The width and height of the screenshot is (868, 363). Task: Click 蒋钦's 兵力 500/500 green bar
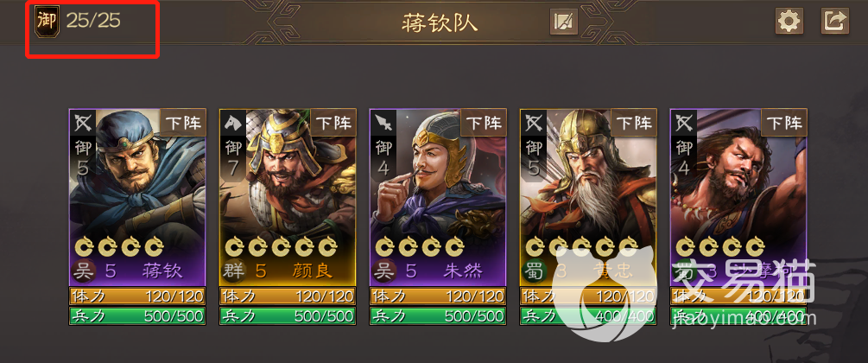(137, 315)
